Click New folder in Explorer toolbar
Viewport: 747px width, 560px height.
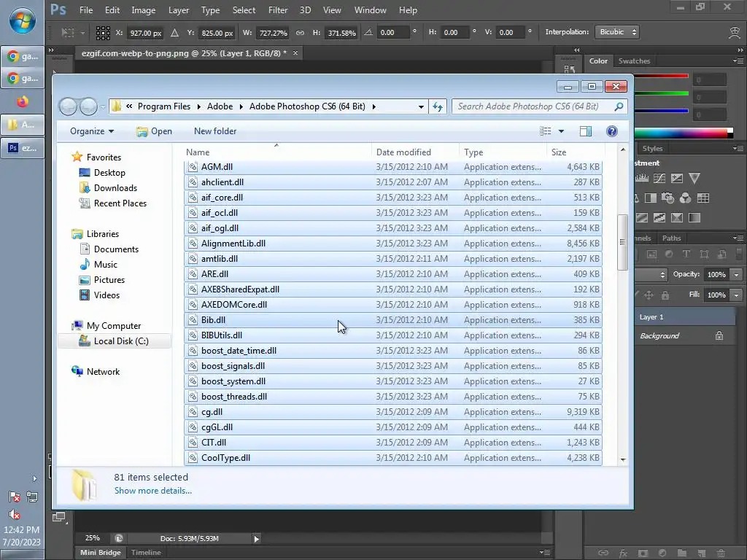215,131
